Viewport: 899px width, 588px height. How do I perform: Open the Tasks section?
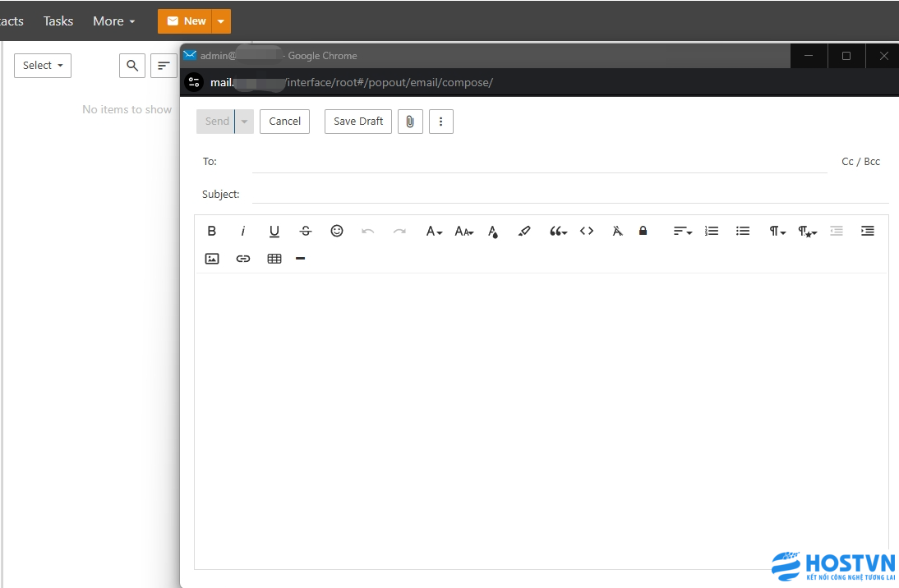[x=58, y=21]
